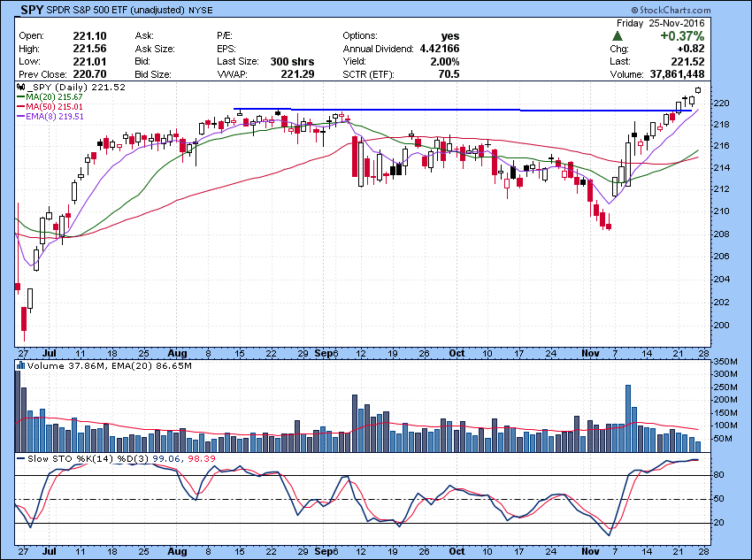
Task: Click the green up-arrow change indicator
Action: click(618, 36)
